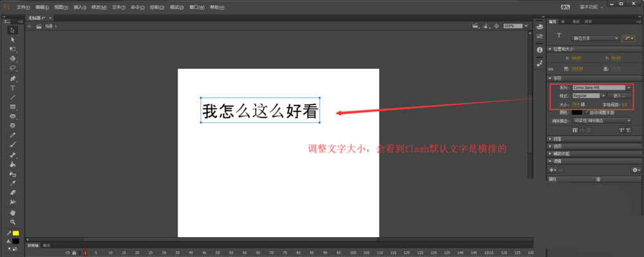644x257 pixels.
Task: Select the Pen tool
Action: 13,79
